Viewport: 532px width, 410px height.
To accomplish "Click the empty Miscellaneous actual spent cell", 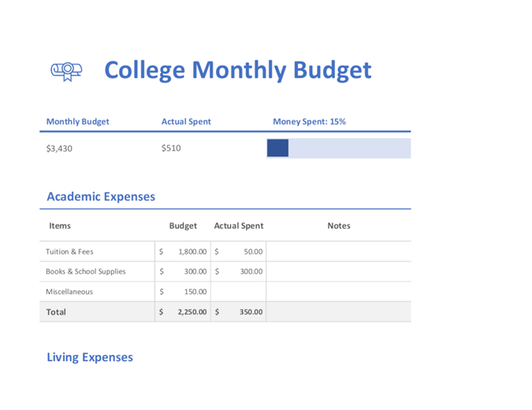I will (238, 292).
